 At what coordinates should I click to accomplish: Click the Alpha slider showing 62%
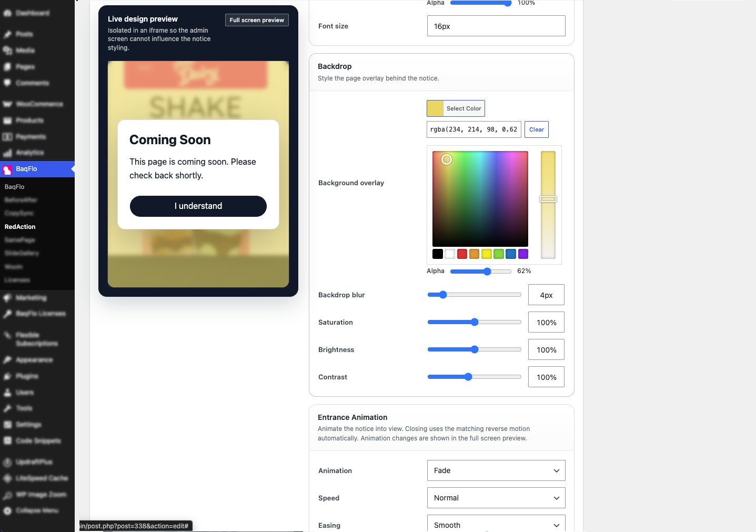coord(481,272)
